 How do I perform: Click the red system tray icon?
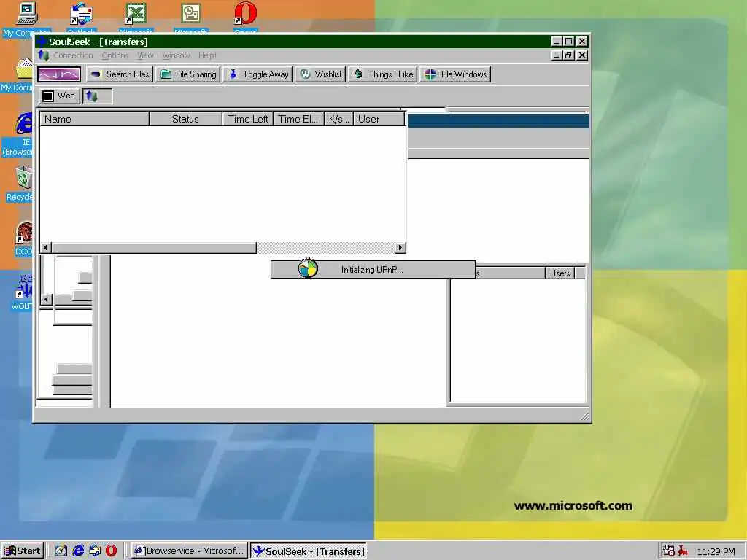(x=683, y=551)
